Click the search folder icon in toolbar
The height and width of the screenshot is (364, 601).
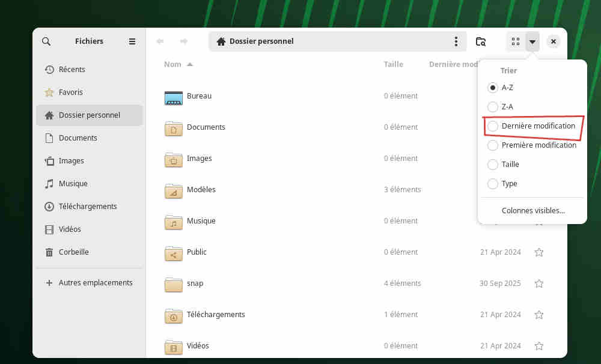[481, 41]
